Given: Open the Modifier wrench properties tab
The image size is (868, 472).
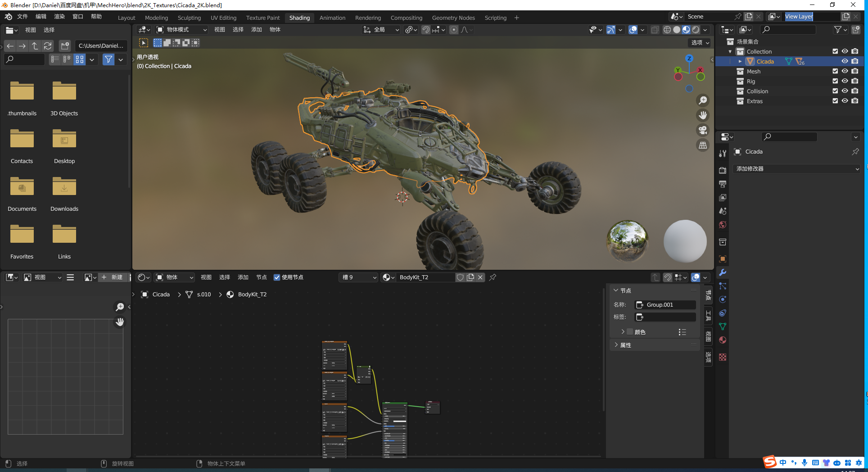Looking at the screenshot, I should click(x=723, y=272).
